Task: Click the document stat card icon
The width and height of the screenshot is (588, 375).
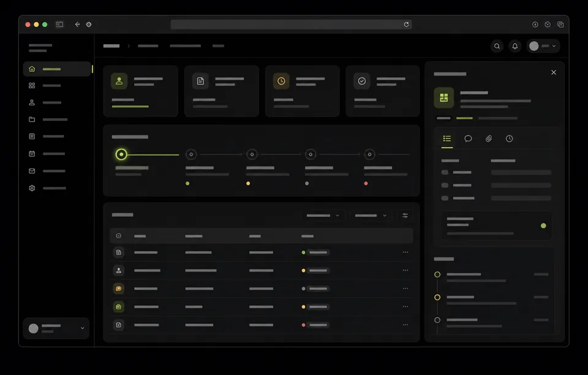Action: [201, 81]
